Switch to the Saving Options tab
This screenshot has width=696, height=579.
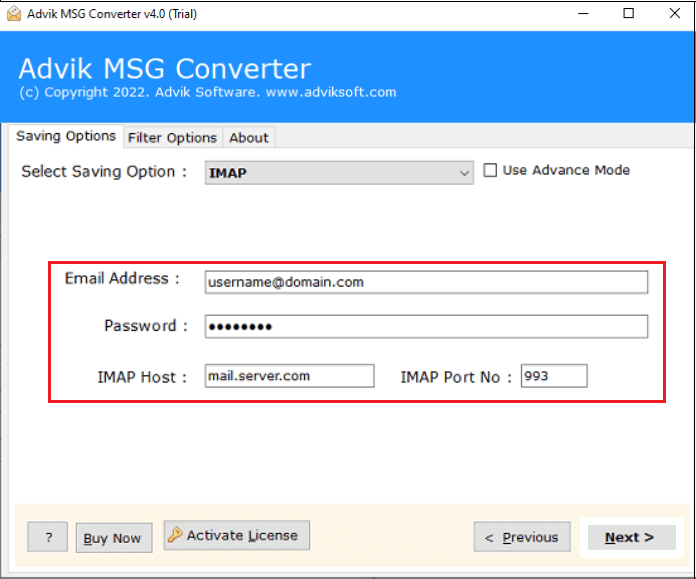click(66, 136)
